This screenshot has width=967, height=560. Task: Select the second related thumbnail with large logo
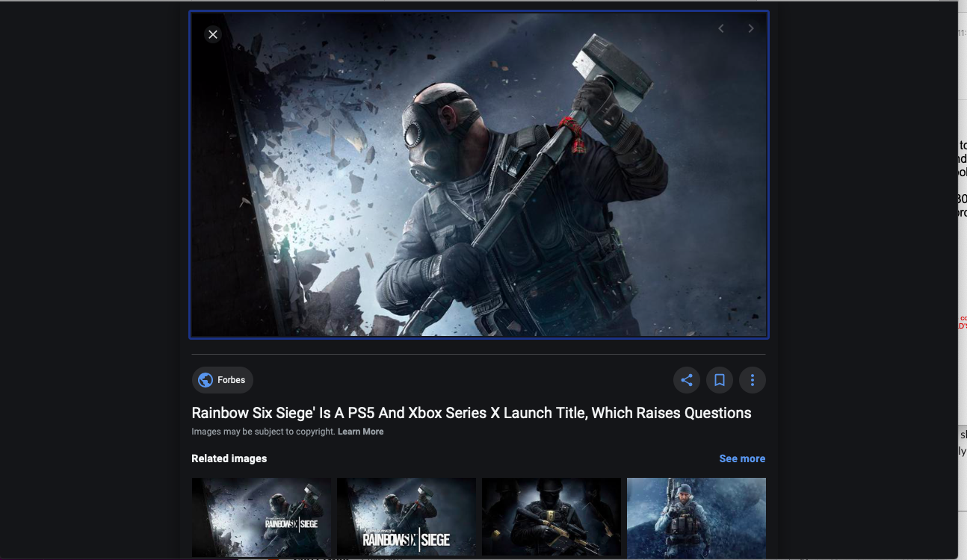(x=406, y=517)
